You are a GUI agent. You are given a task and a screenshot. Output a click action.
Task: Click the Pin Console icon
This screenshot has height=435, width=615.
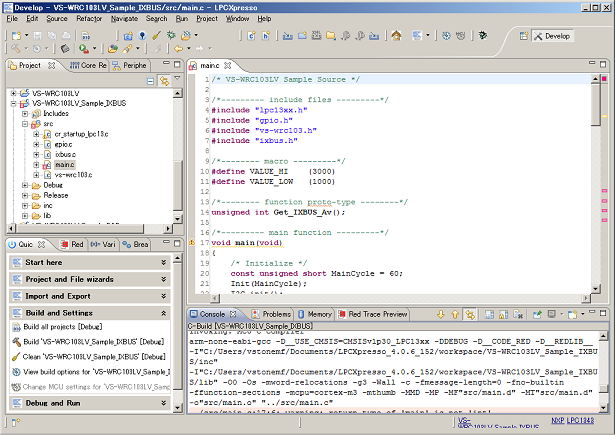537,314
